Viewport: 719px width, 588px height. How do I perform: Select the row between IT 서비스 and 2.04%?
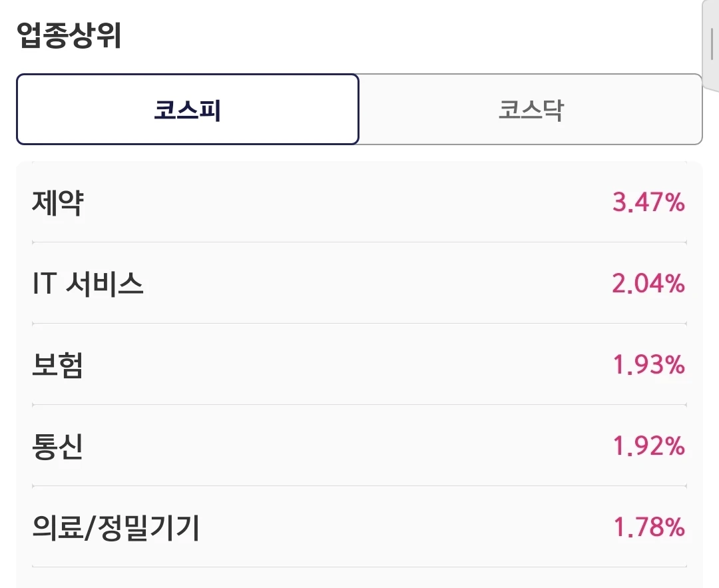(x=359, y=284)
